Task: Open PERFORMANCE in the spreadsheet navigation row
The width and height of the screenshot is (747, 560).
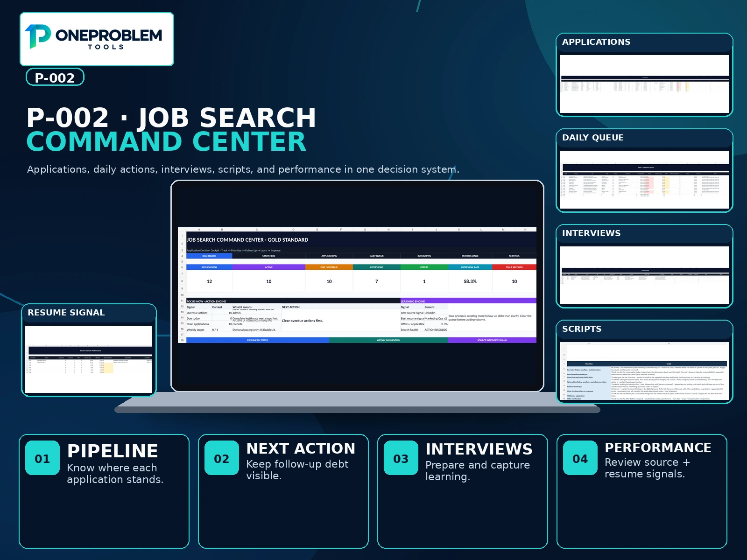Action: click(x=470, y=256)
